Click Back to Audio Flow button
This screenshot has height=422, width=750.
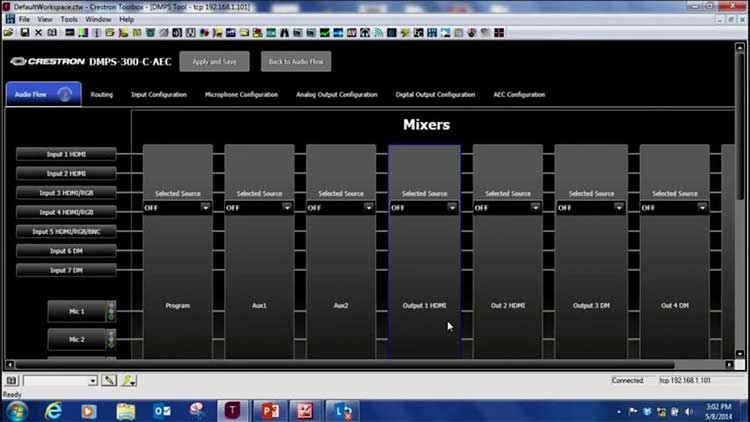coord(296,61)
